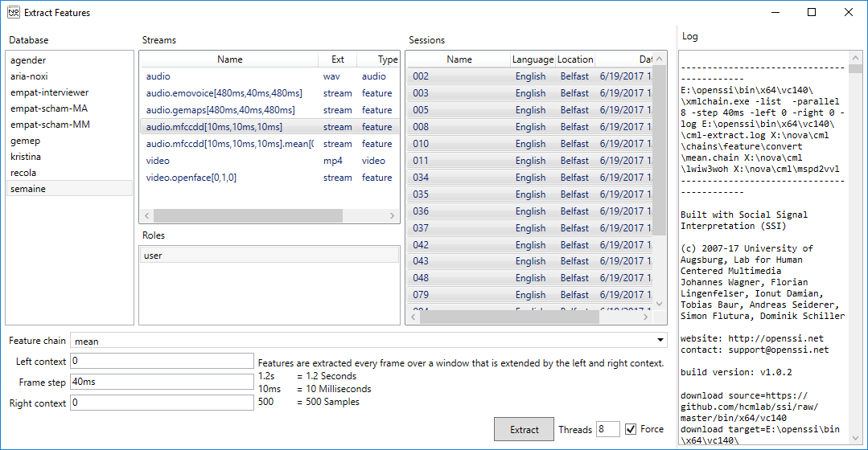
Task: Select video.openface[0,1,0] stream
Action: click(191, 178)
